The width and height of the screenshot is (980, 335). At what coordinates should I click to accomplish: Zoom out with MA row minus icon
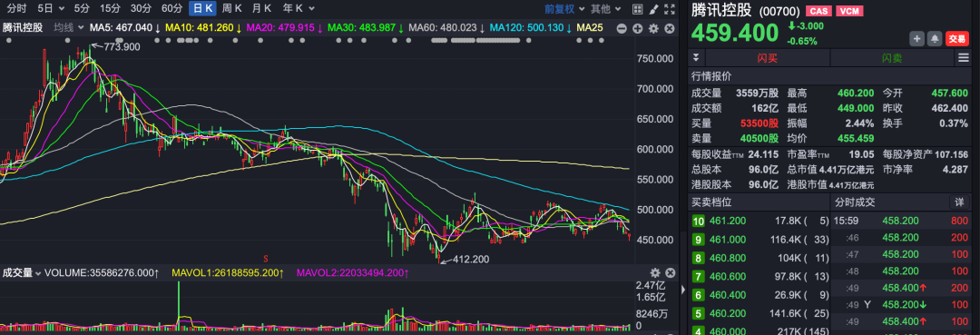622,28
